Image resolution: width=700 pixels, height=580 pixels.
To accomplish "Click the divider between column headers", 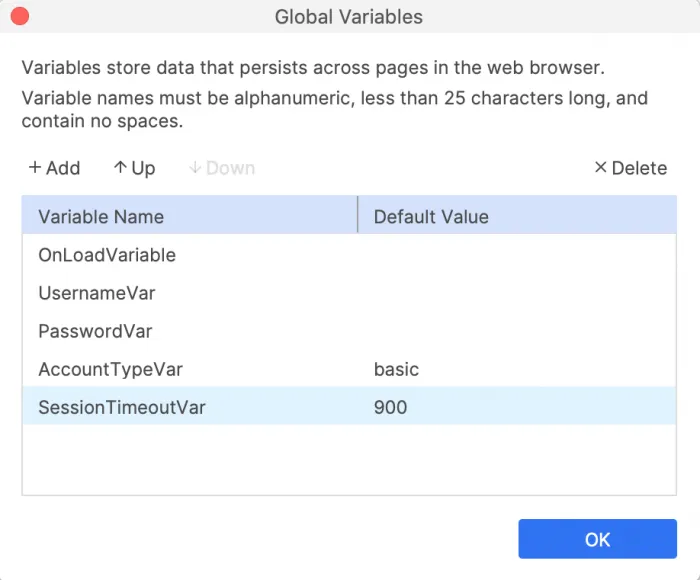I will [x=357, y=216].
